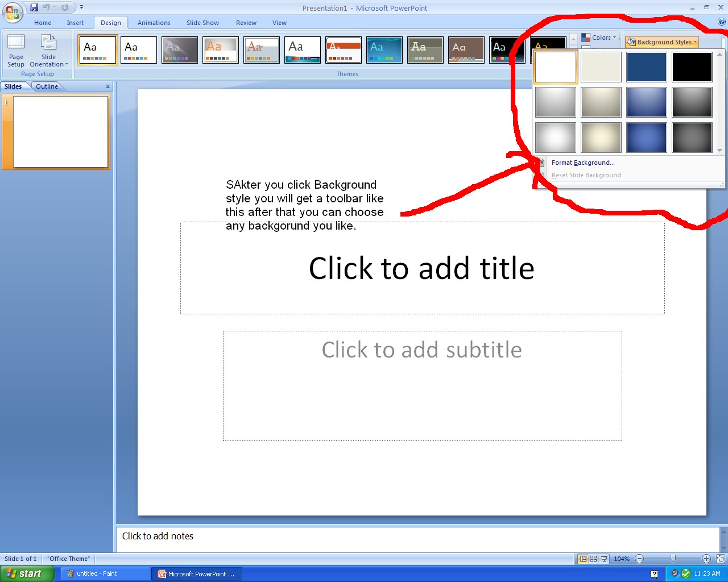Select the Normal view icon

(583, 559)
